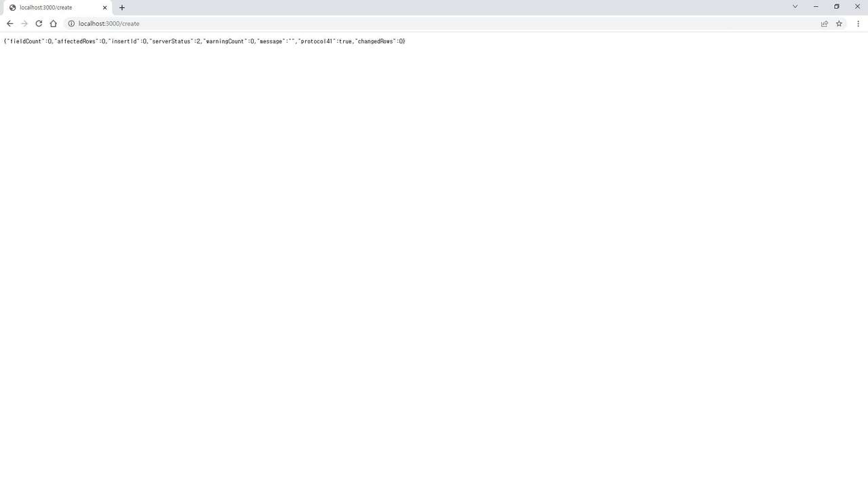Close the localhost:3000/create tab

(104, 7)
